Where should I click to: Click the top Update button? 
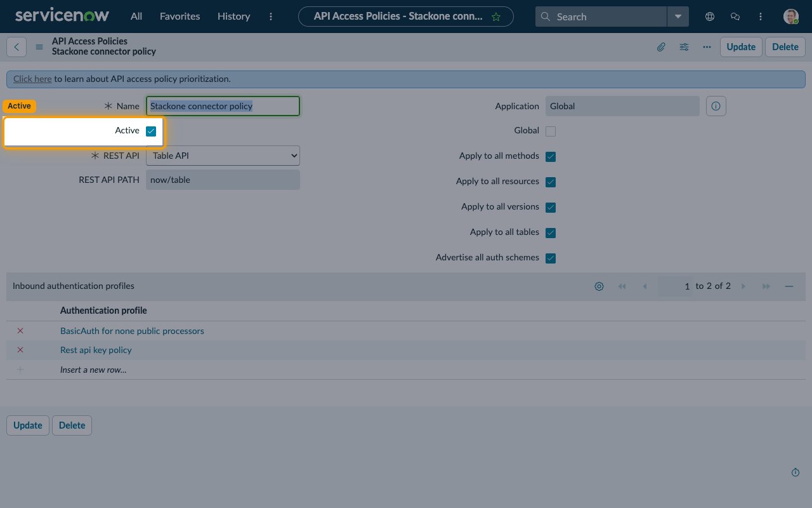click(x=741, y=47)
